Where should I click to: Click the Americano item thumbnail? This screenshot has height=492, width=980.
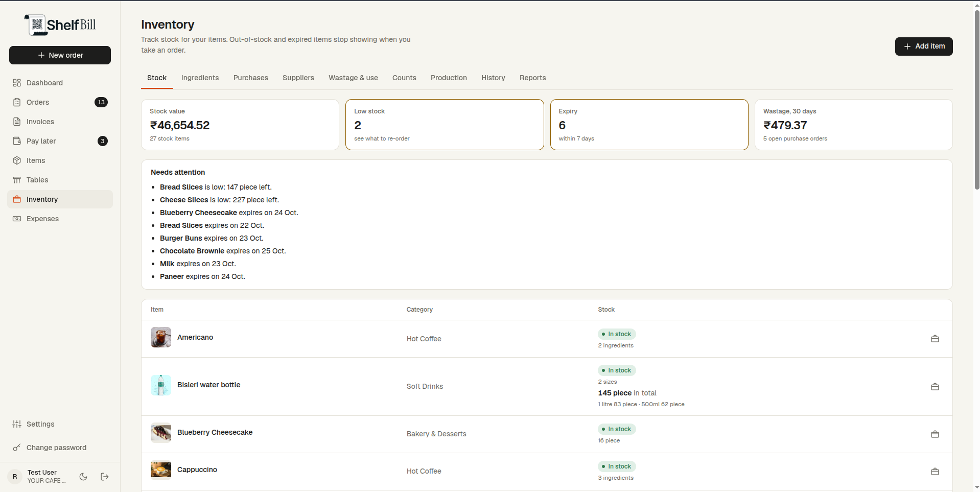161,337
